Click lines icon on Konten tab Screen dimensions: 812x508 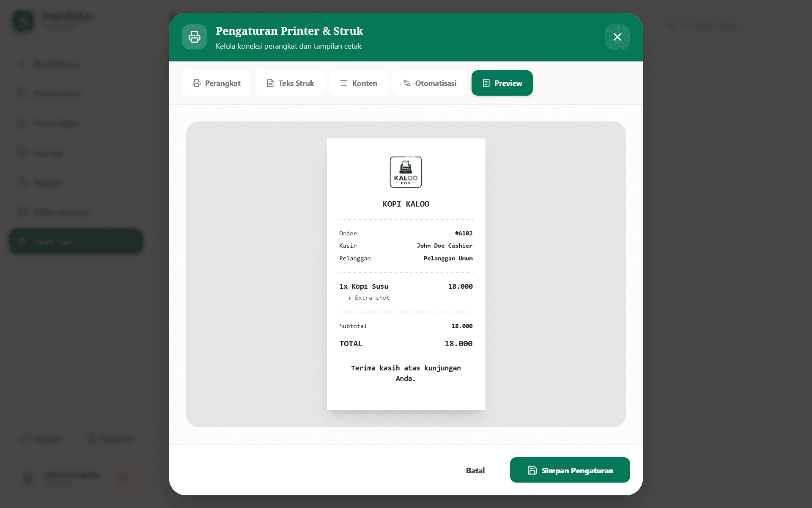(344, 83)
